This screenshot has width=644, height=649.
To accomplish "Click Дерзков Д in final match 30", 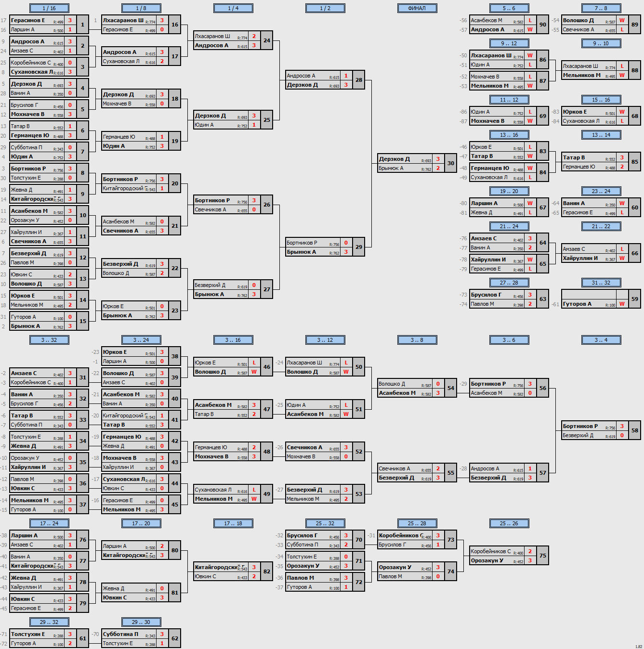I will coord(394,159).
